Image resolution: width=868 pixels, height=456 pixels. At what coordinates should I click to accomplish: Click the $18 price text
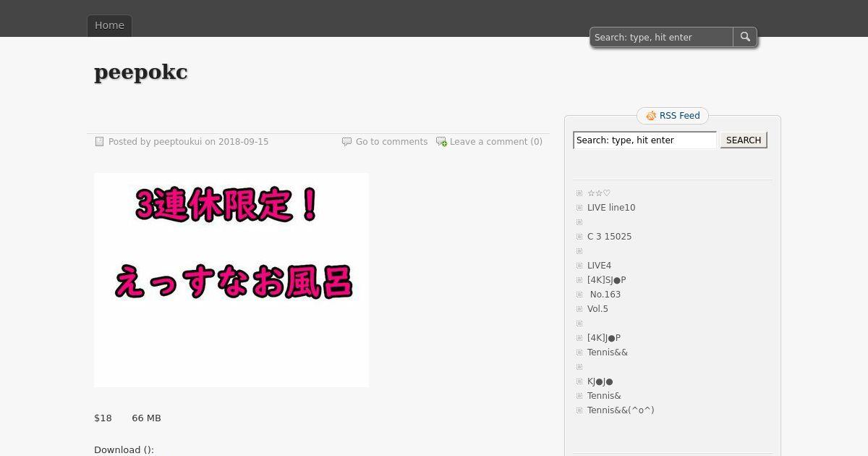pos(103,418)
